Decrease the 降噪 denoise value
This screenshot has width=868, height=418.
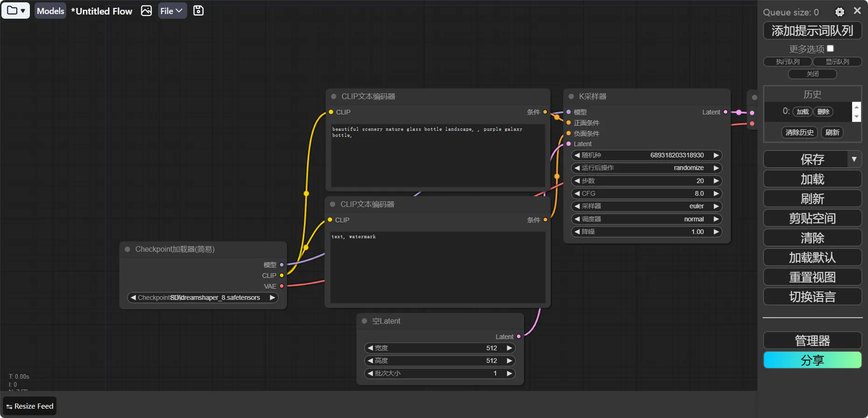pyautogui.click(x=577, y=232)
